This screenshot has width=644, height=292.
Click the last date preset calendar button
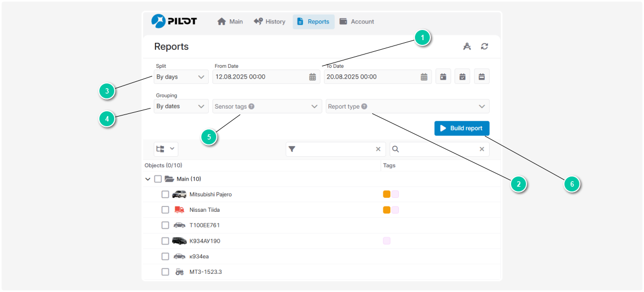(482, 76)
